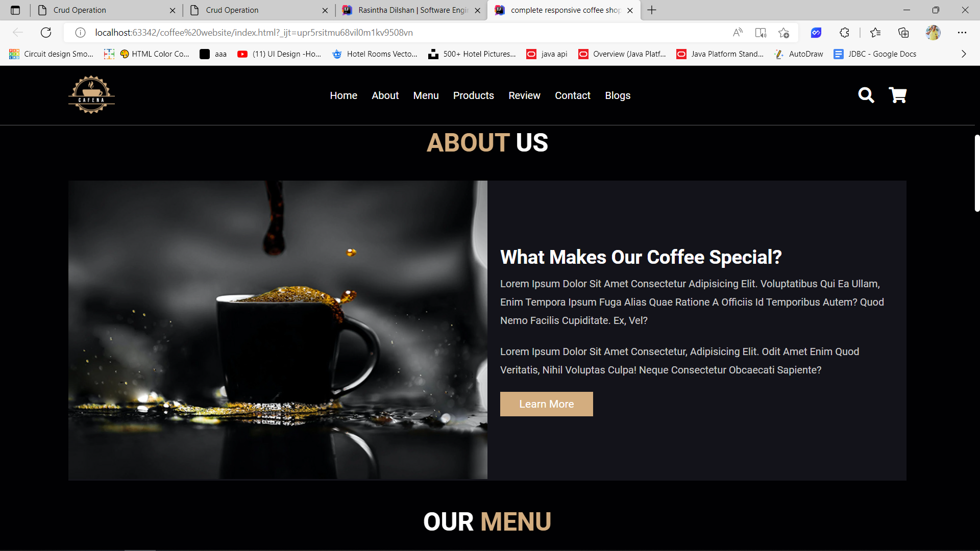980x551 pixels.
Task: Open the shopping cart icon
Action: [x=898, y=95]
